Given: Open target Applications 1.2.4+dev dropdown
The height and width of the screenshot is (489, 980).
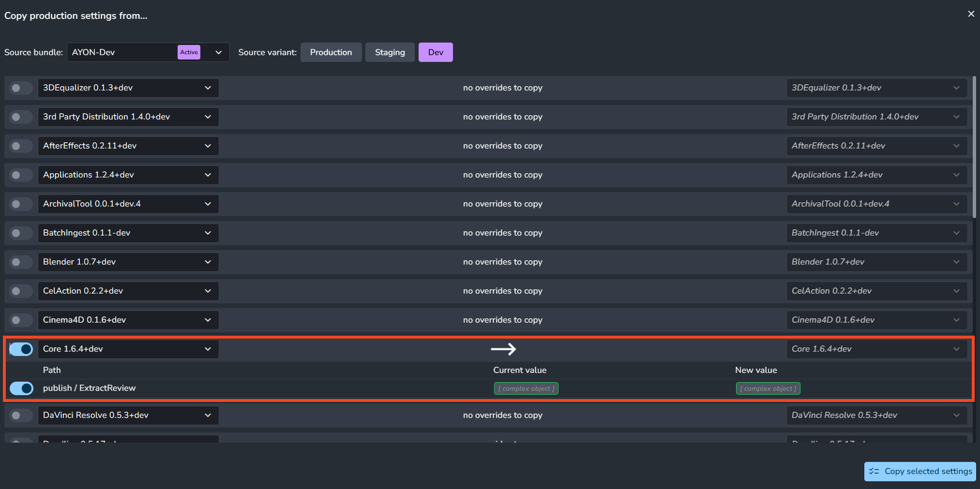Looking at the screenshot, I should 877,175.
